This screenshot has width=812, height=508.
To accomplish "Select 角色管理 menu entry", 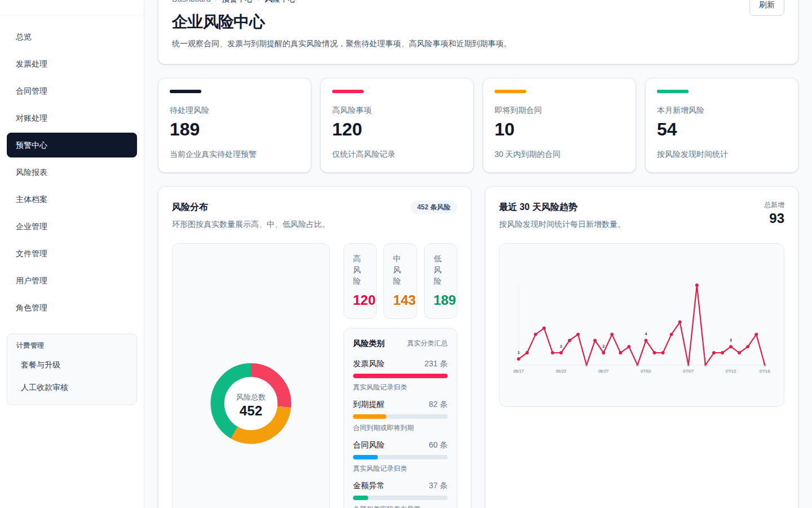I will (72, 308).
